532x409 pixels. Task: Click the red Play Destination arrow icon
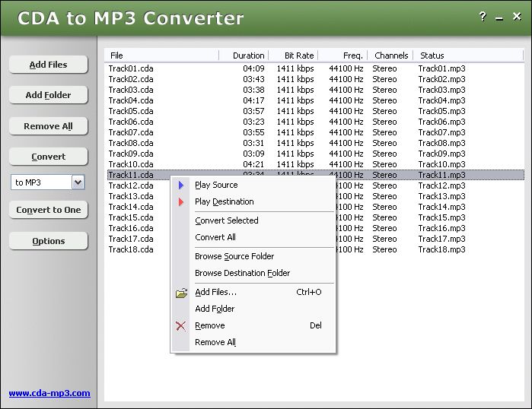(x=181, y=202)
